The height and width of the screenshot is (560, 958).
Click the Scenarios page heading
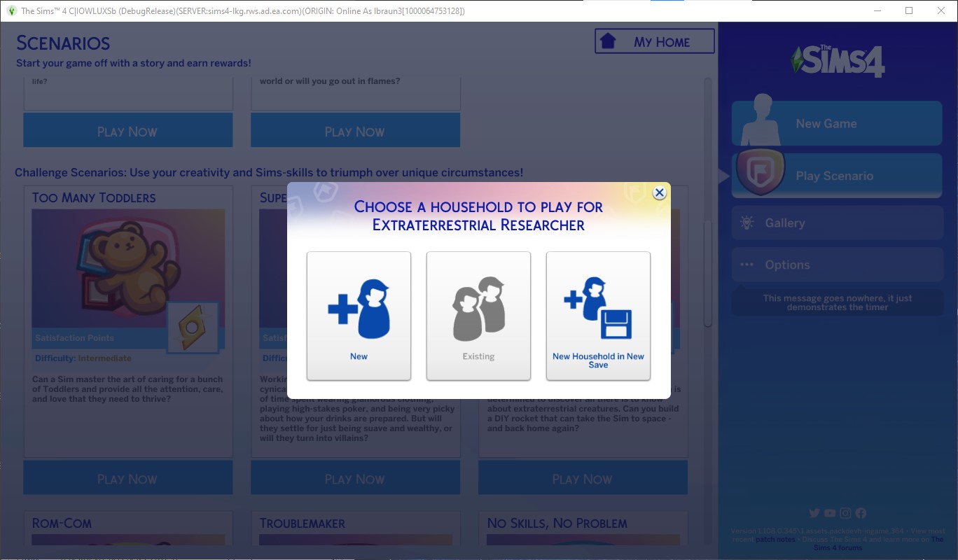point(63,43)
